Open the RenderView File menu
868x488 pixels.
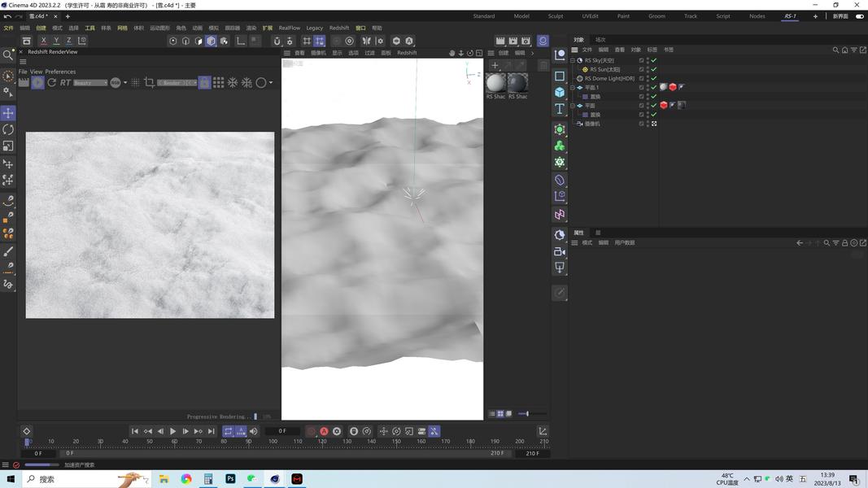point(23,72)
